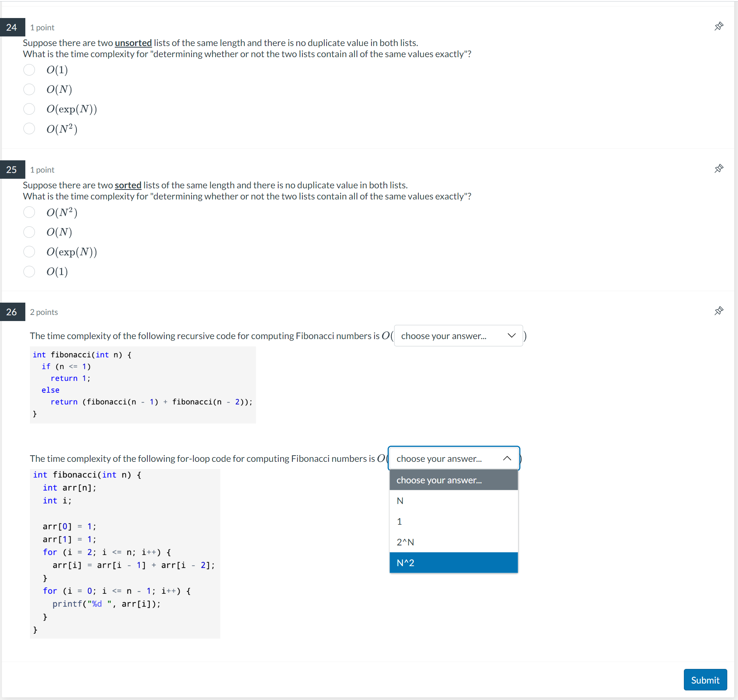The height and width of the screenshot is (700, 738).
Task: Click the Submit button
Action: [705, 680]
